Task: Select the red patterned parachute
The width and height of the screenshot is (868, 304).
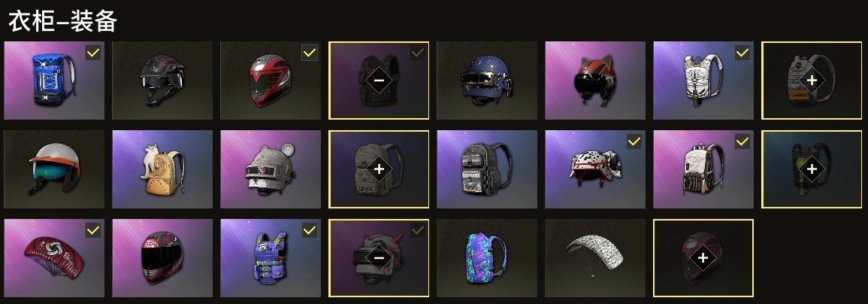Action: [53, 258]
